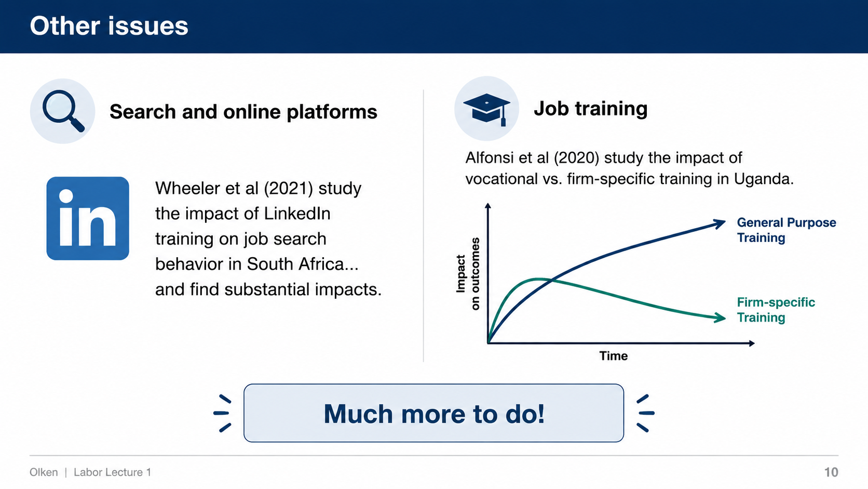Image resolution: width=868 pixels, height=489 pixels.
Task: Click the 'Impact on outcomes' axis label
Action: [x=468, y=274]
